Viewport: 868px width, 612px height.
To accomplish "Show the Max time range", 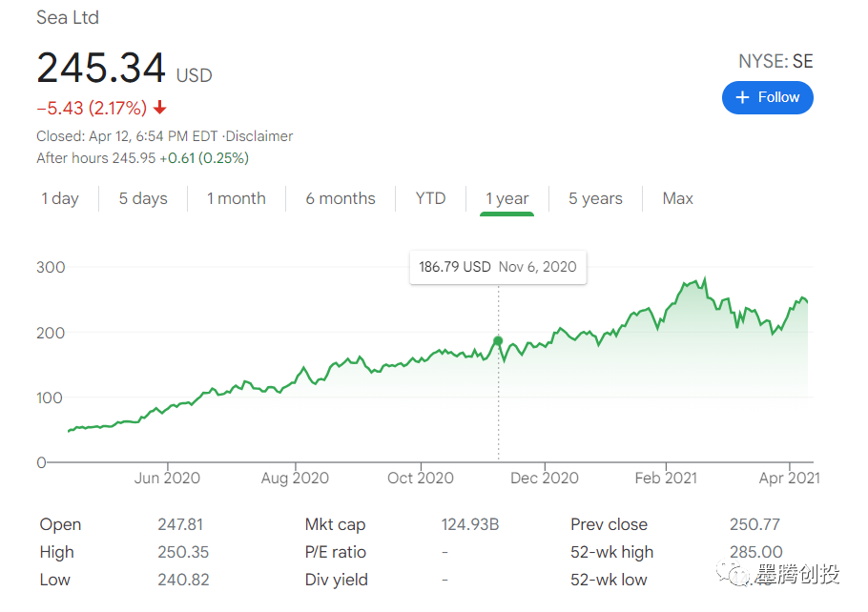I will [678, 198].
